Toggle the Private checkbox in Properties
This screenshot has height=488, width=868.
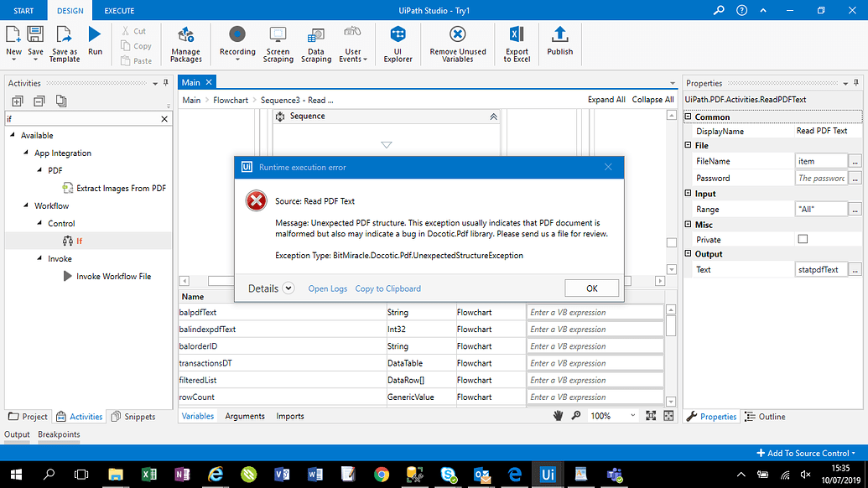click(x=803, y=238)
